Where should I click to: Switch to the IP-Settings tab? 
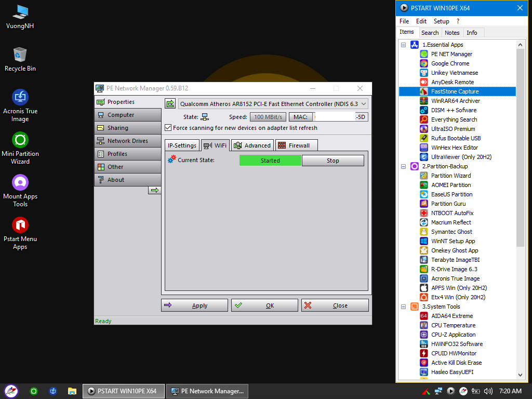[182, 145]
